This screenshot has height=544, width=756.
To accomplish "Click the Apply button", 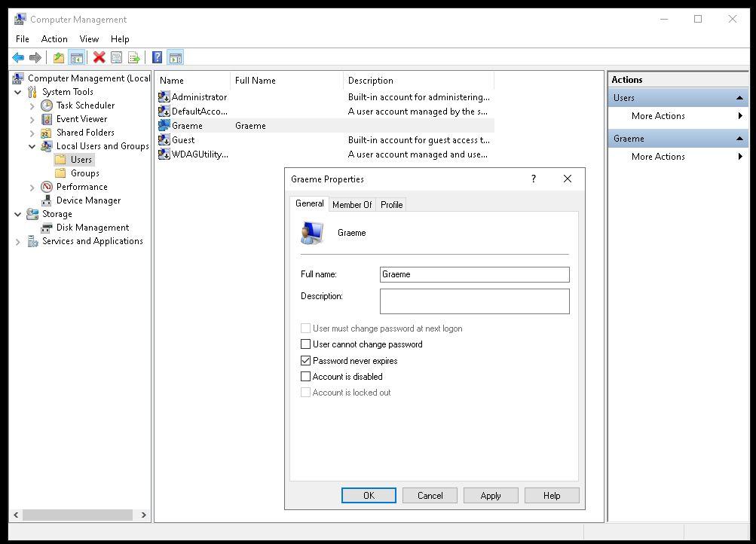I will (x=490, y=496).
